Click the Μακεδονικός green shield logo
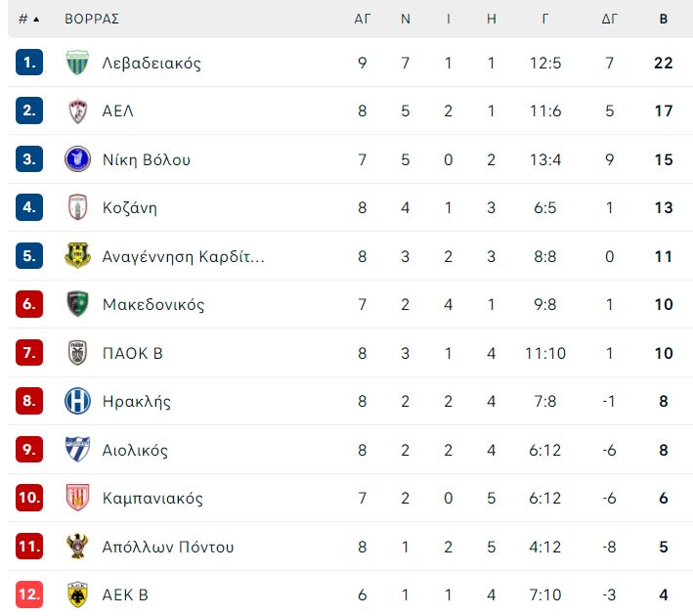 (77, 304)
